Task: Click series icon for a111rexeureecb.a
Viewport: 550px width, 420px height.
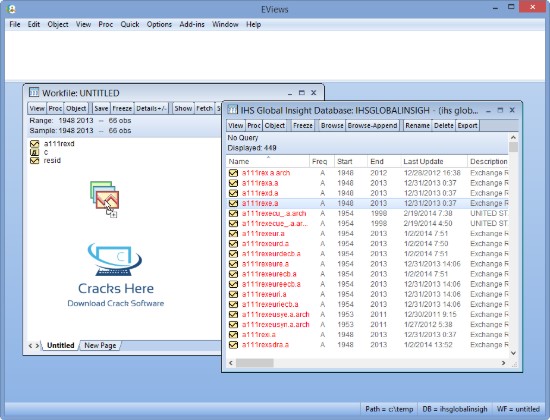Action: click(233, 285)
